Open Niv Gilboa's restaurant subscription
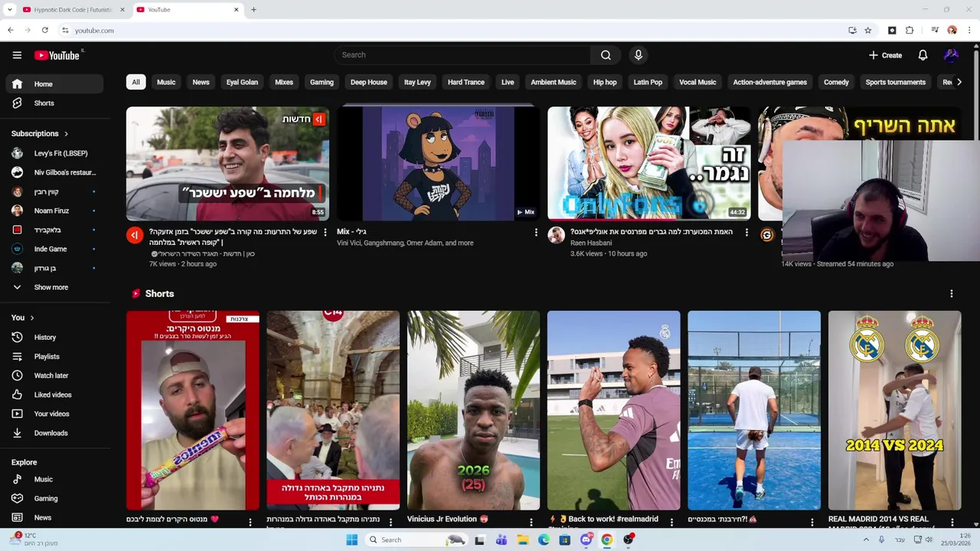The image size is (980, 551). [54, 172]
